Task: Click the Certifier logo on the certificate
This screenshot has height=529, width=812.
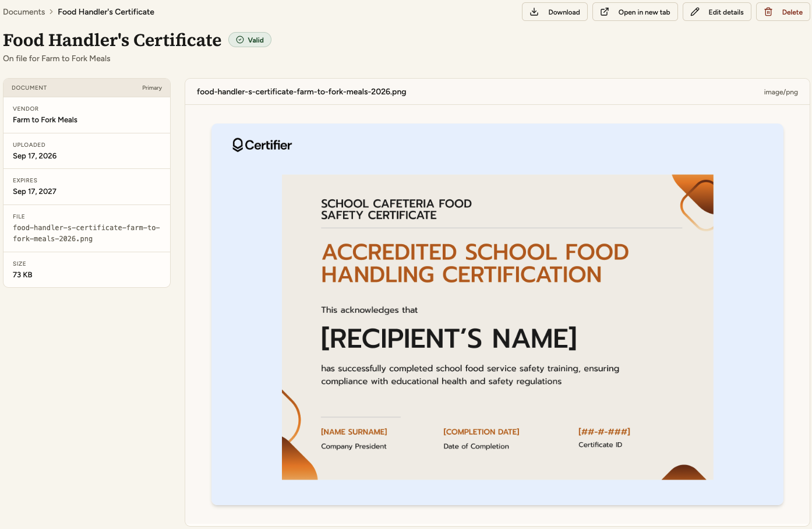Action: [262, 145]
